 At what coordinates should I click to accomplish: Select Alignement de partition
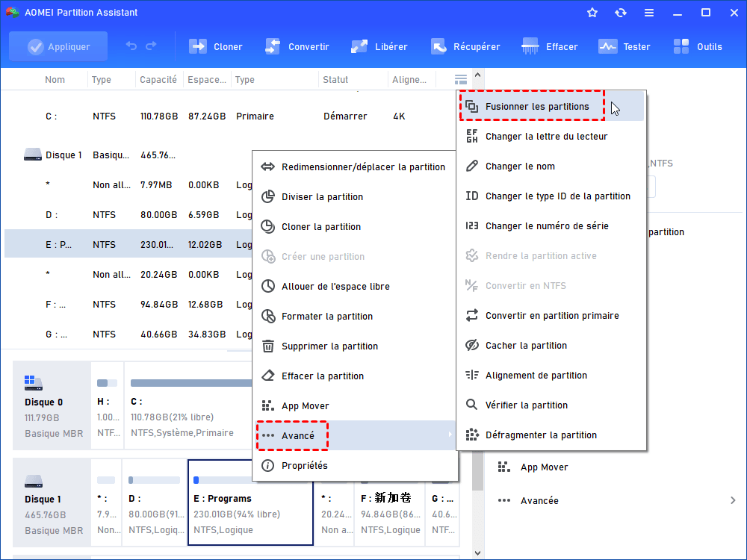[551, 376]
